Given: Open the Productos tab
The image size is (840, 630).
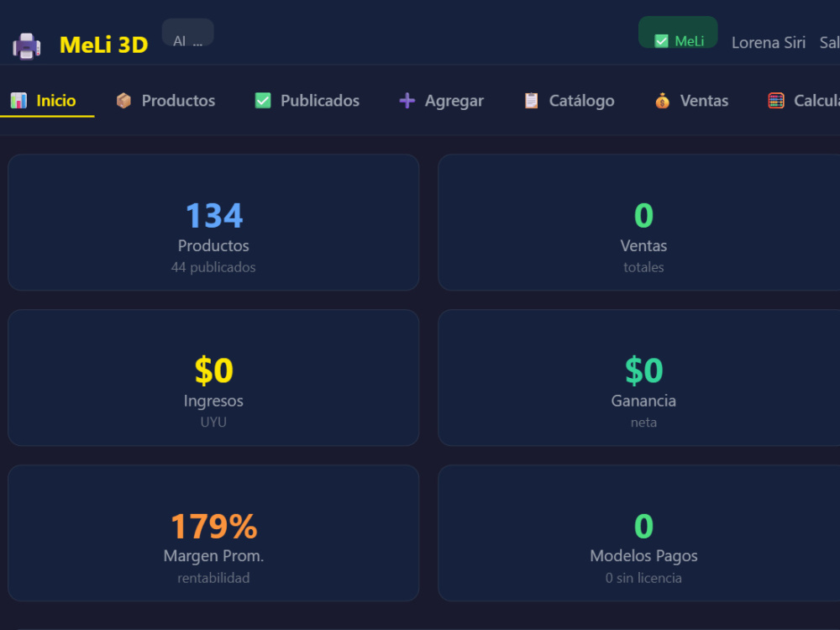Looking at the screenshot, I should pyautogui.click(x=165, y=101).
